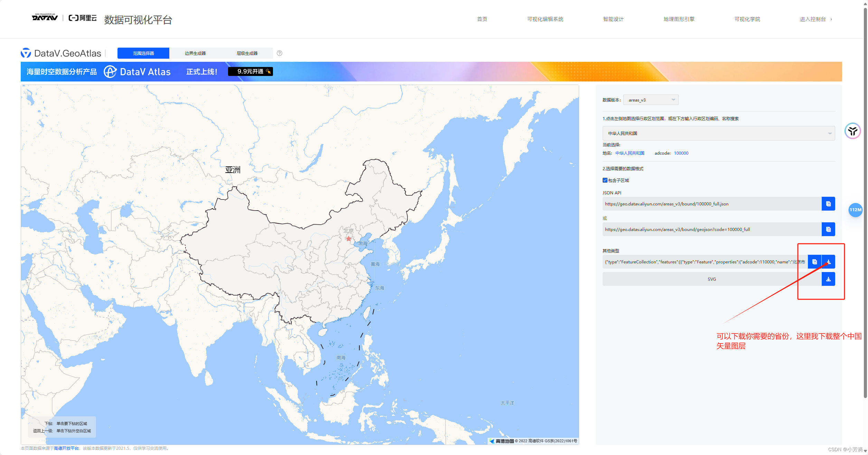Click the 112M floating badge
The width and height of the screenshot is (868, 455).
855,210
